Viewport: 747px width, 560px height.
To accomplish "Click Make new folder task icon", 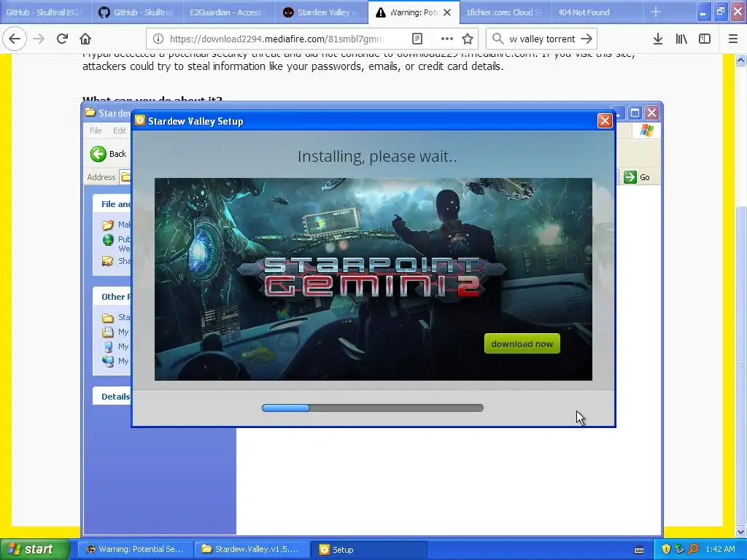I will [108, 225].
